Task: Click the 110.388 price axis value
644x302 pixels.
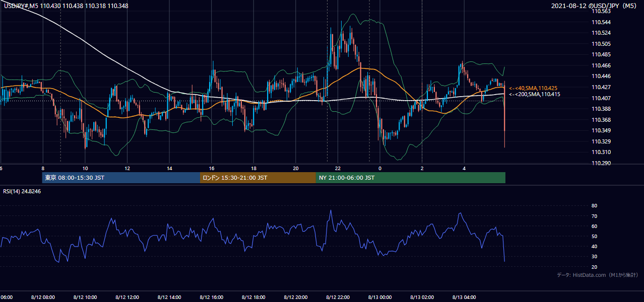Action: [601, 109]
